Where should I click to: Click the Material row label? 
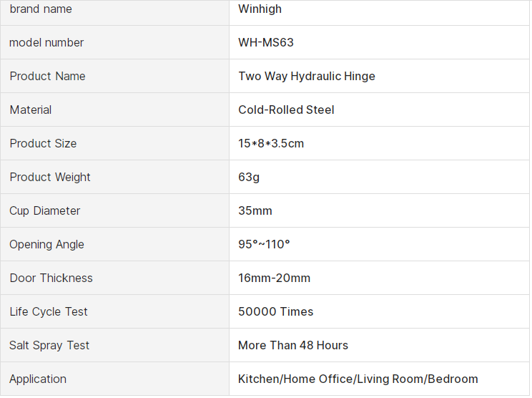click(x=31, y=110)
